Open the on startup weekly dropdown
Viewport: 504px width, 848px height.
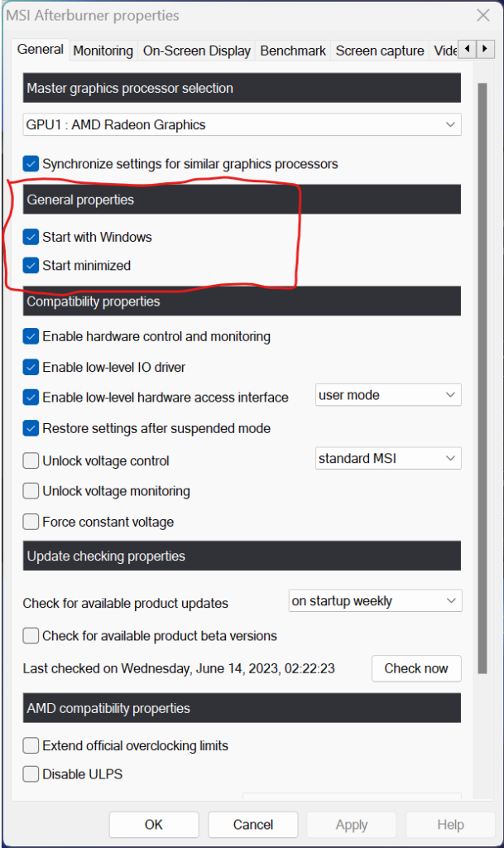click(x=376, y=601)
